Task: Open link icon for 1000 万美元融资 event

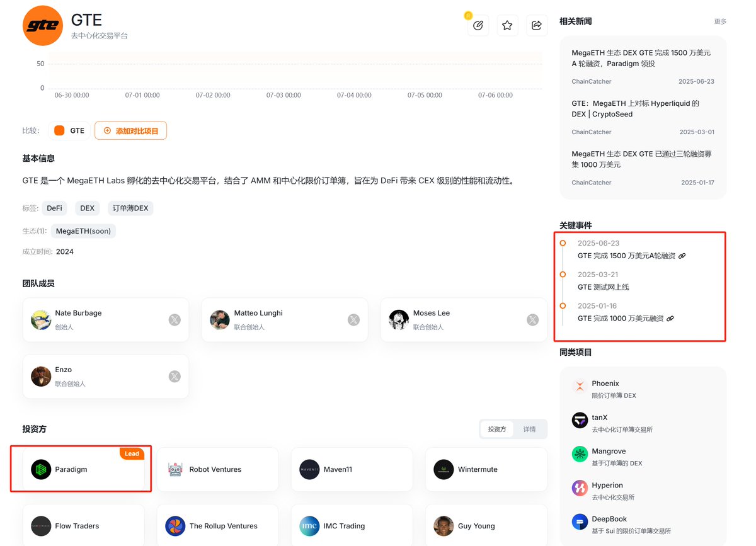Action: click(x=670, y=319)
